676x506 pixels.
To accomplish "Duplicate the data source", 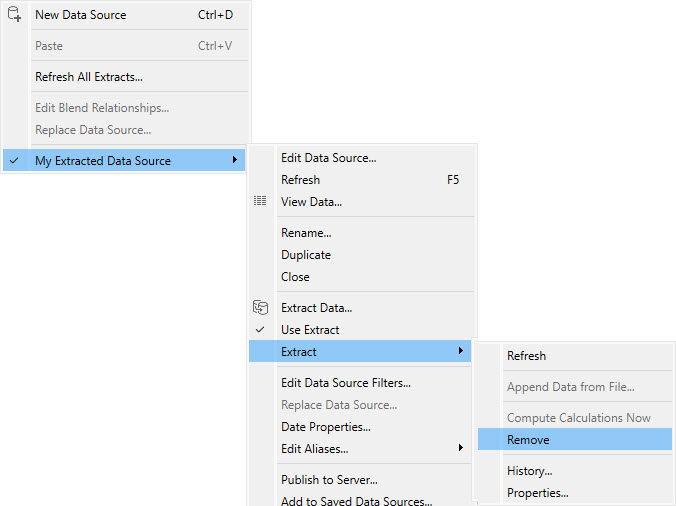I will [x=306, y=255].
